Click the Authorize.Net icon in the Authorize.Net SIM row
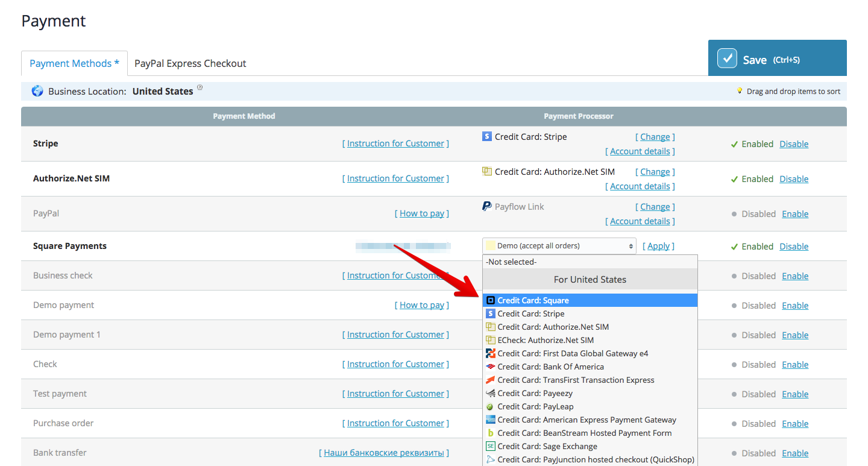The height and width of the screenshot is (466, 868). click(x=487, y=171)
